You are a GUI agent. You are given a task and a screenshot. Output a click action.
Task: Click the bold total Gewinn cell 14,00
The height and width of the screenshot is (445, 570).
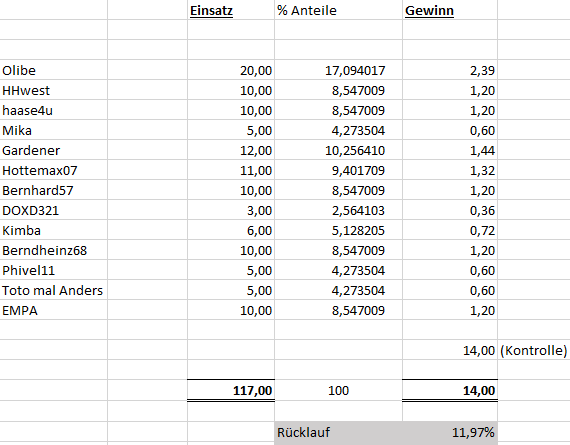(x=450, y=390)
